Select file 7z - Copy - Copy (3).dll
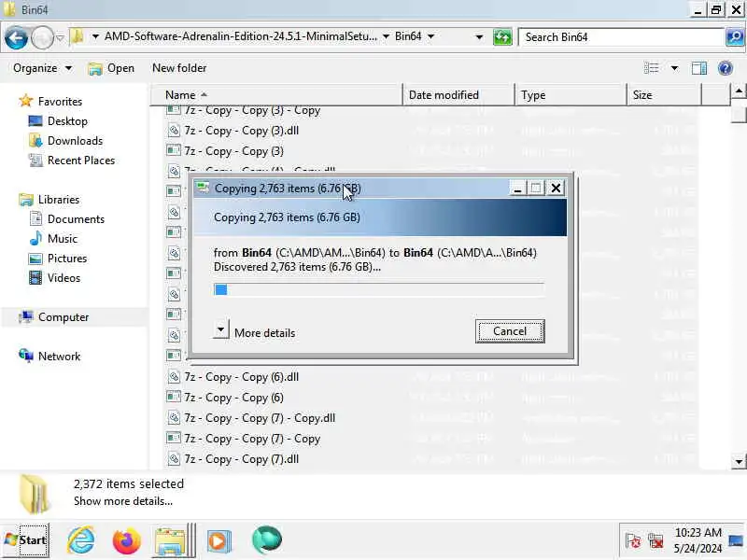The height and width of the screenshot is (560, 747). pyautogui.click(x=242, y=131)
